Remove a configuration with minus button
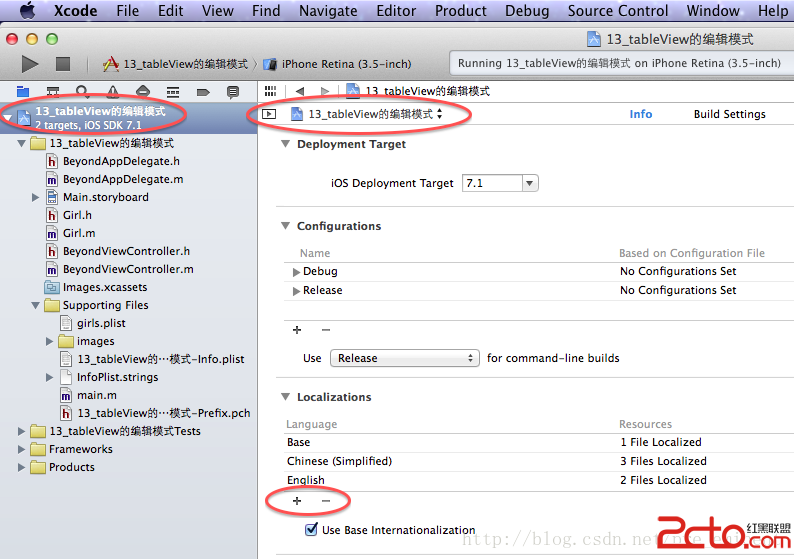Screen dimensions: 794x559 (x=326, y=330)
